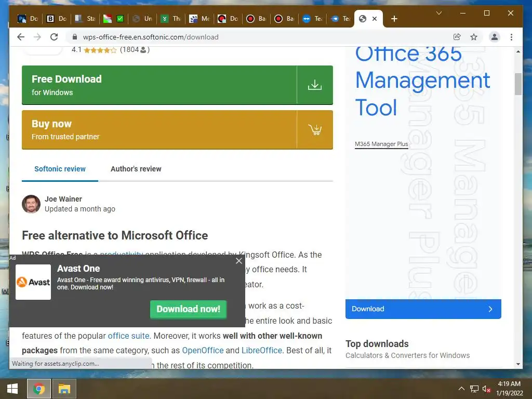Click the download arrow icon on the green button
532x399 pixels.
[314, 85]
